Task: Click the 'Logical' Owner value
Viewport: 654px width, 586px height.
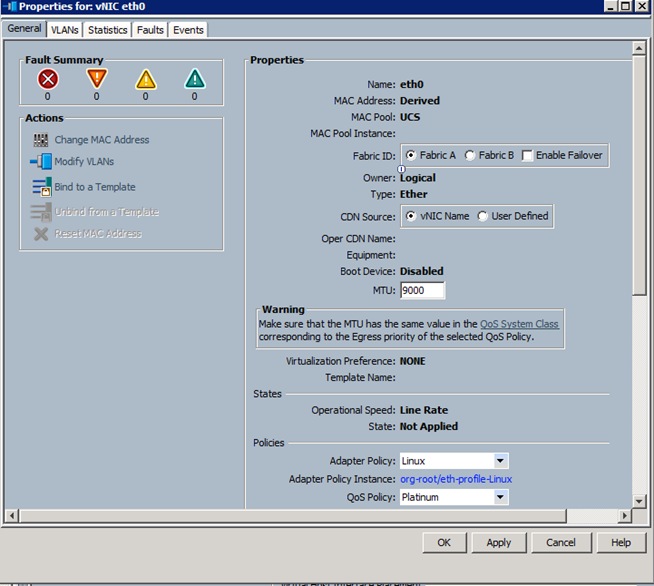Action: (418, 178)
